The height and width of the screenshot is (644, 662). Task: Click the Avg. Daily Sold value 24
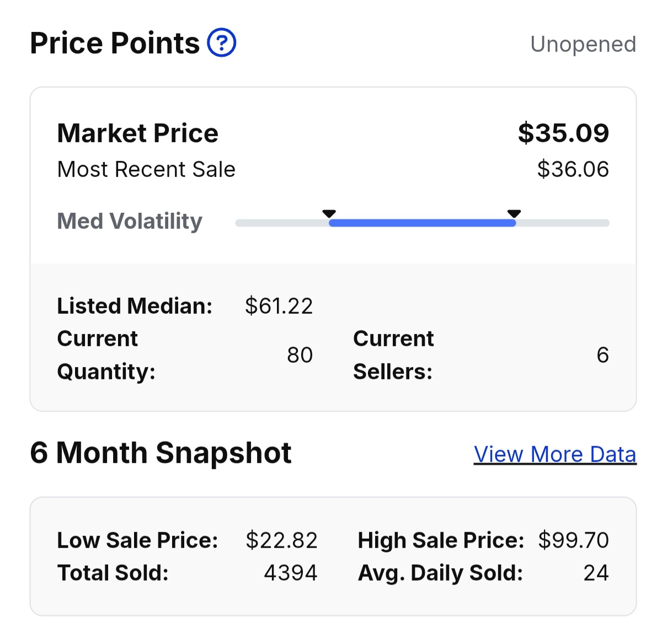tap(596, 573)
